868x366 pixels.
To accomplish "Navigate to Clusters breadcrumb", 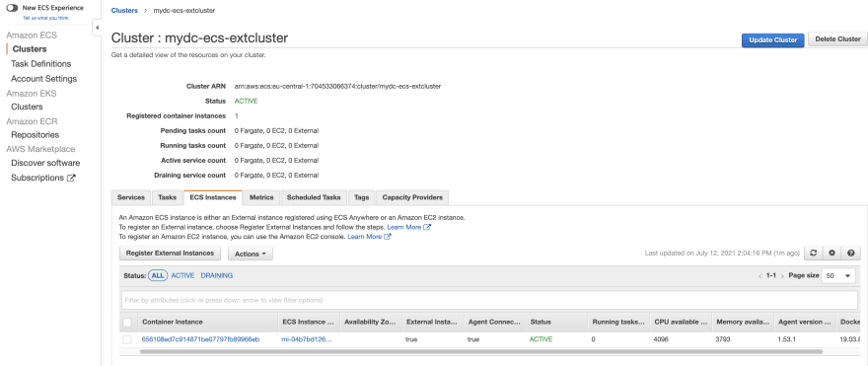I will pos(124,11).
